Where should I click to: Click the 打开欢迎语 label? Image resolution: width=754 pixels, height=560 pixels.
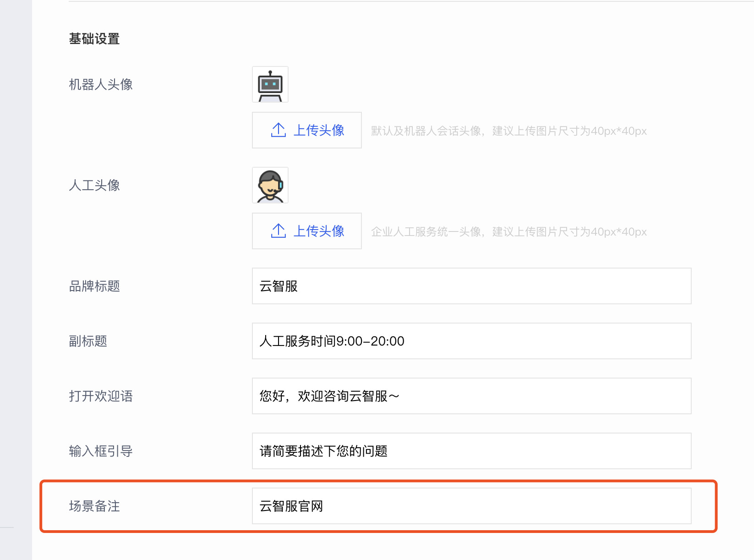point(101,396)
